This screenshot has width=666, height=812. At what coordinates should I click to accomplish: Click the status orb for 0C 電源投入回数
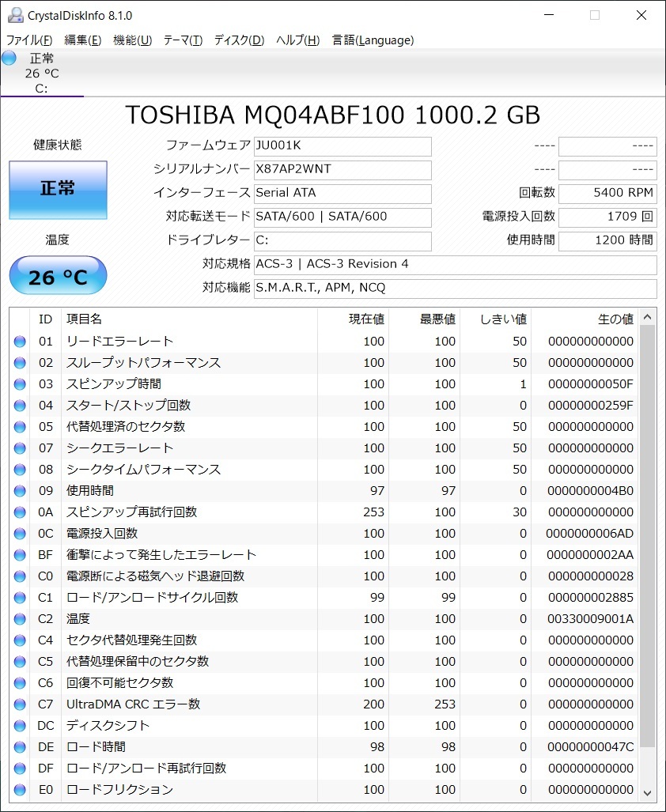click(x=20, y=534)
